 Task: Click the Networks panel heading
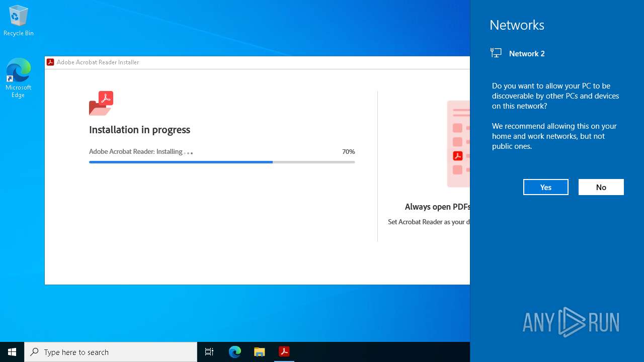(517, 25)
